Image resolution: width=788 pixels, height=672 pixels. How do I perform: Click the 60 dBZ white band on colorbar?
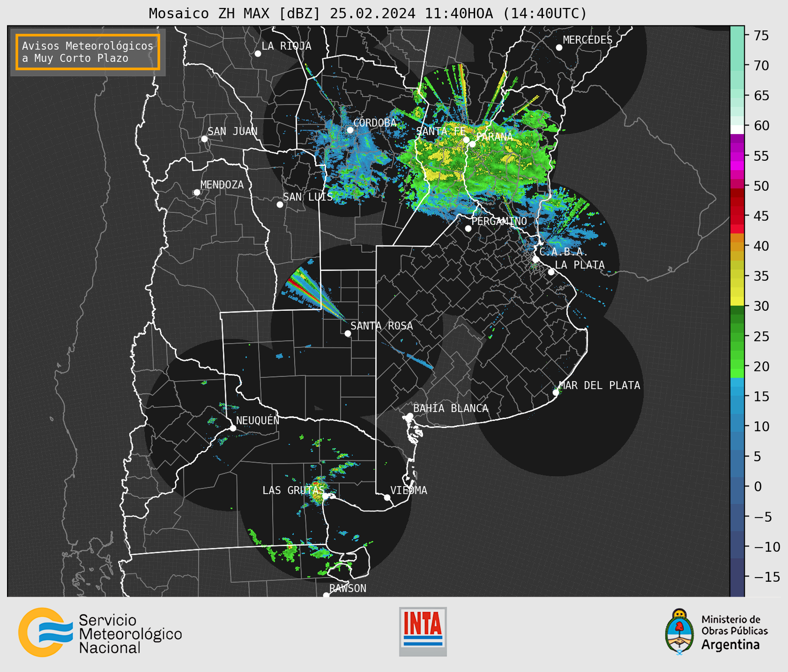737,129
